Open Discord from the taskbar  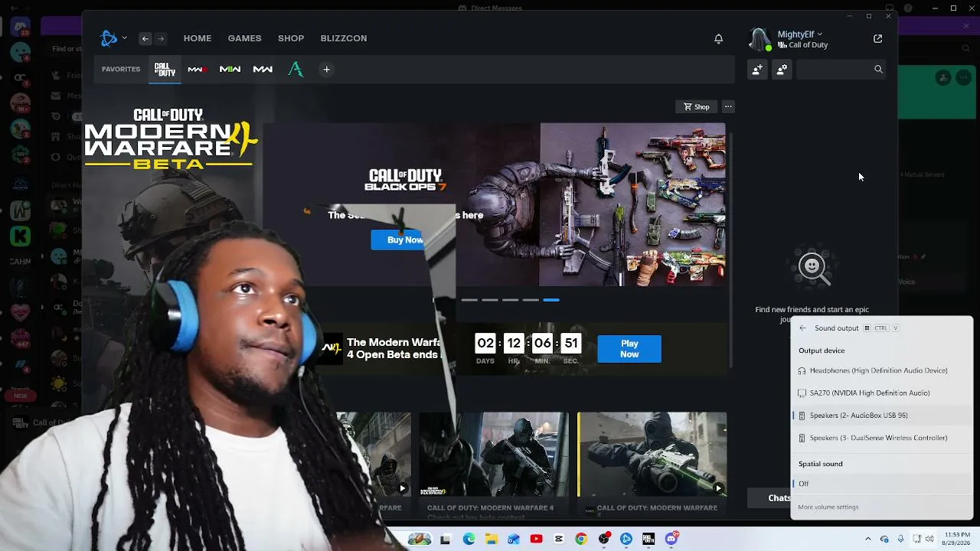click(671, 539)
